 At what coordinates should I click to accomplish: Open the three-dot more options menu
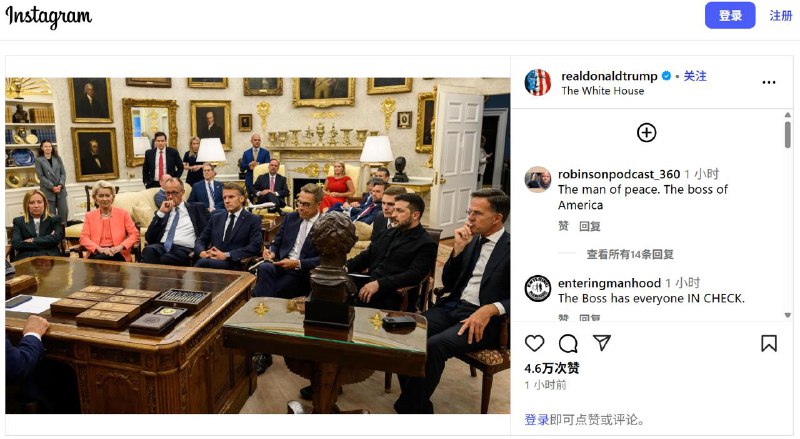[x=769, y=82]
